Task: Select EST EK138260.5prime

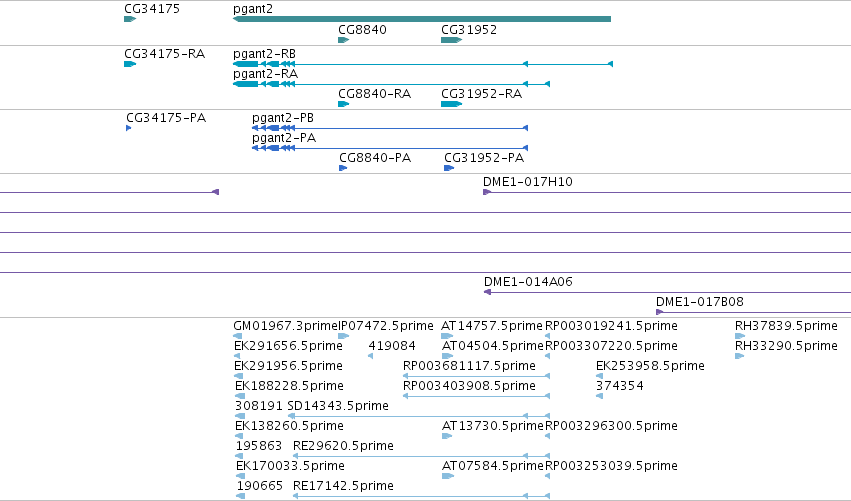Action: [x=289, y=426]
